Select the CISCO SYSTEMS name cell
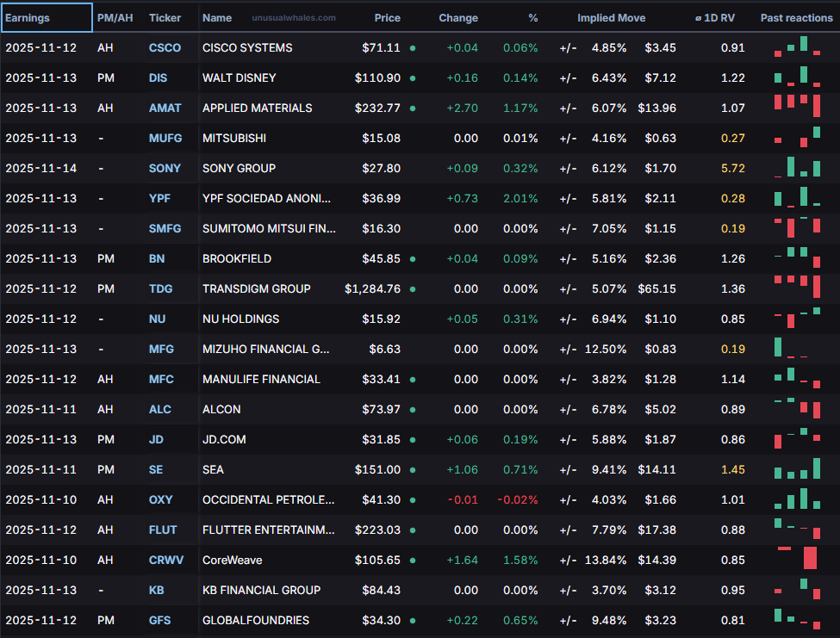 [x=247, y=47]
